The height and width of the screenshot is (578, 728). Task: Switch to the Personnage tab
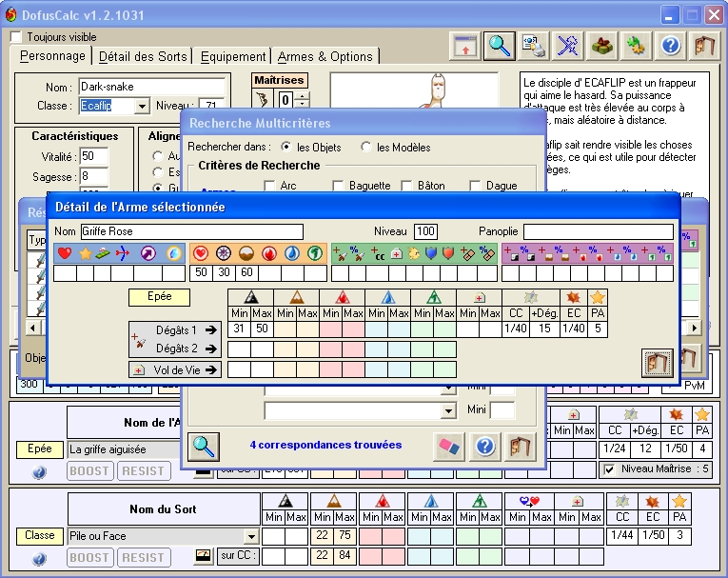[x=52, y=56]
